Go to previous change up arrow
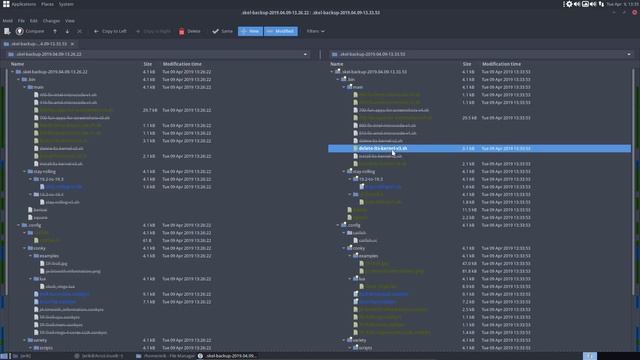The width and height of the screenshot is (640, 360). (x=55, y=31)
